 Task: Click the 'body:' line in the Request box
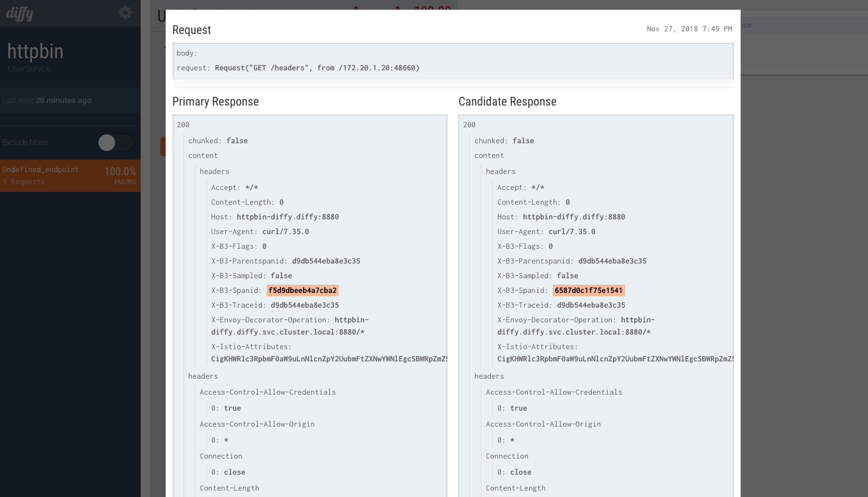[187, 53]
